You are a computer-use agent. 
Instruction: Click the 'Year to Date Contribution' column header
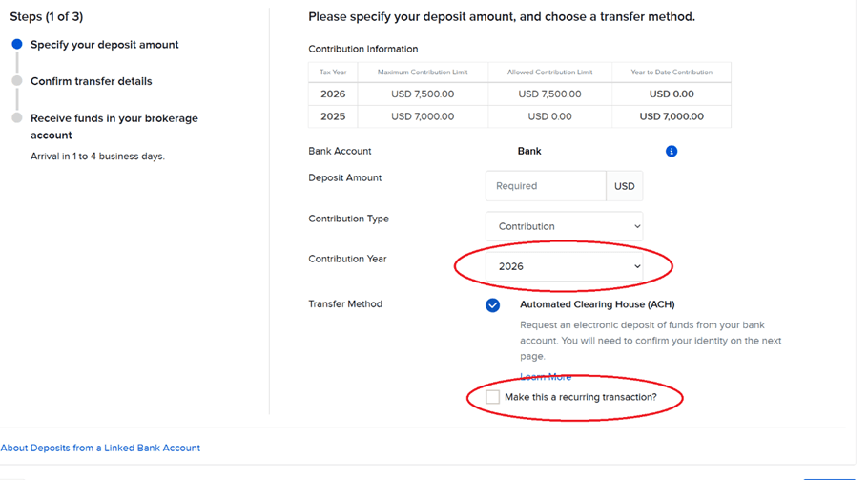click(672, 73)
